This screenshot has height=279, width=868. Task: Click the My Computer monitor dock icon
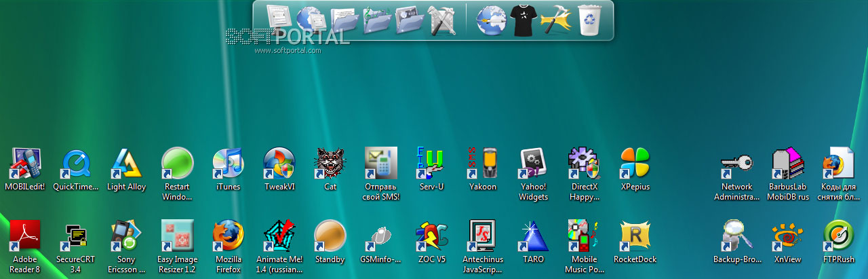pyautogui.click(x=278, y=20)
